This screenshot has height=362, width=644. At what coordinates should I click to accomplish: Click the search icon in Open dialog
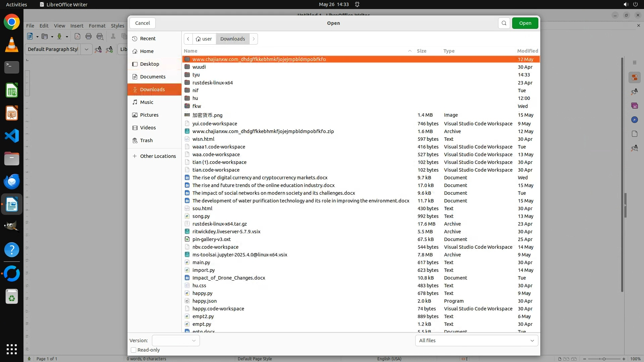pyautogui.click(x=504, y=23)
